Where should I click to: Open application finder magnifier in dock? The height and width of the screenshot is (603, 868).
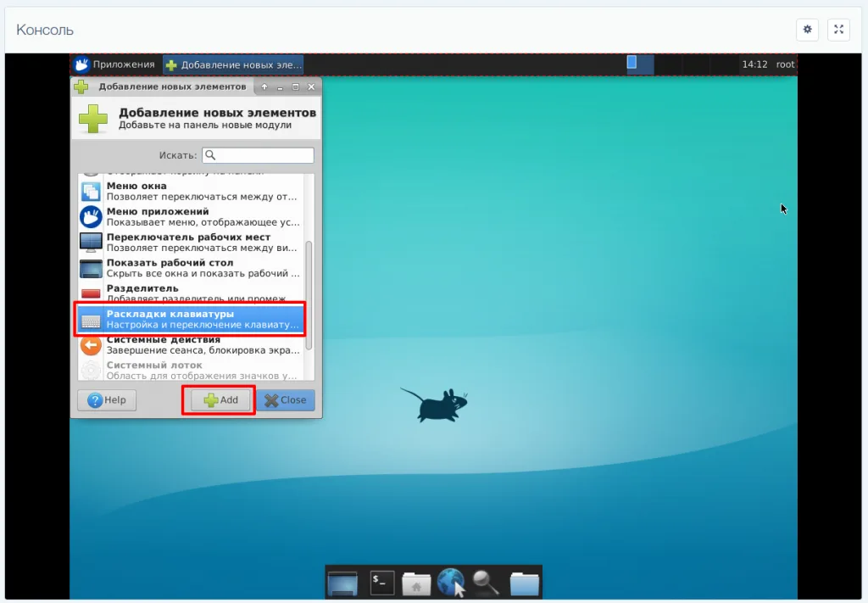(x=486, y=583)
